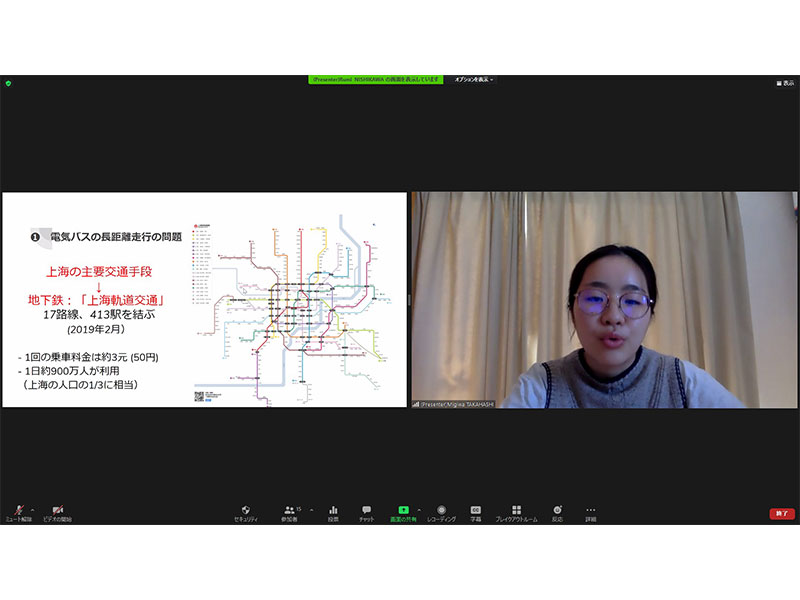Open the オプションを表示 dropdown at top
The width and height of the screenshot is (800, 600).
pyautogui.click(x=474, y=79)
